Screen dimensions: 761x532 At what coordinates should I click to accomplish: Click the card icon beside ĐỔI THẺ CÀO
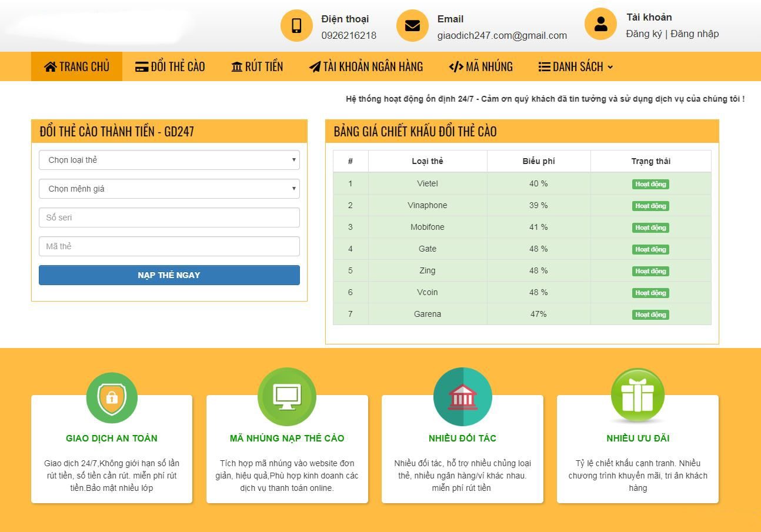click(141, 66)
